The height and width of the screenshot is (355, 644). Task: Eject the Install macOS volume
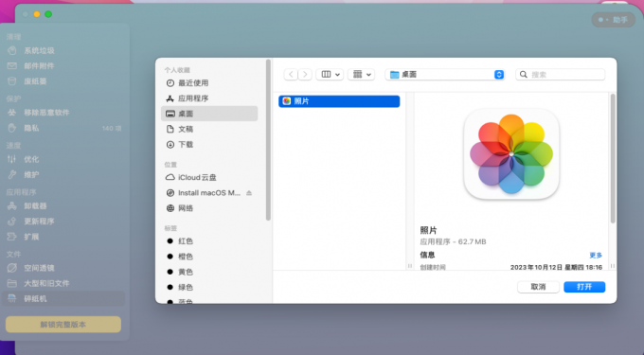[x=249, y=193]
